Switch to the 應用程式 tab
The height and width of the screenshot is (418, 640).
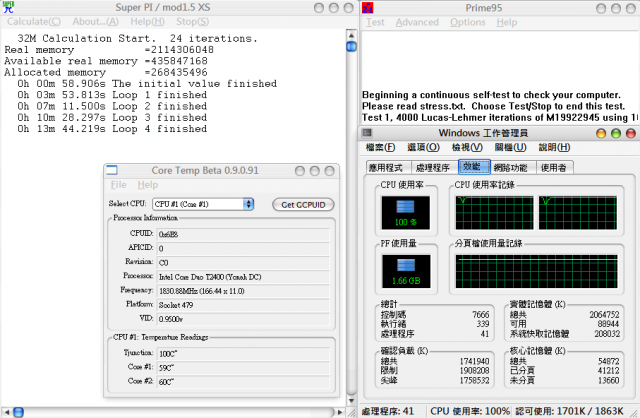386,167
